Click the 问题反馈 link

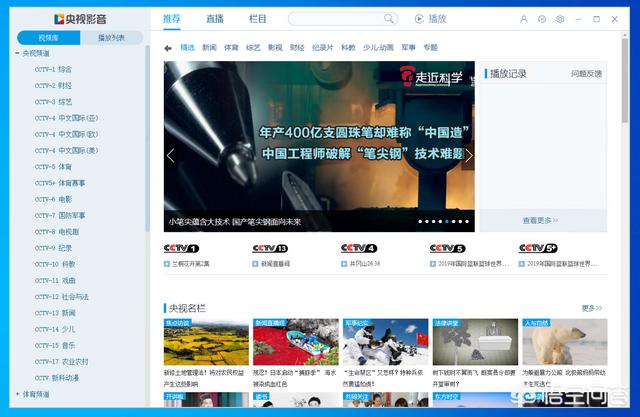[x=587, y=74]
